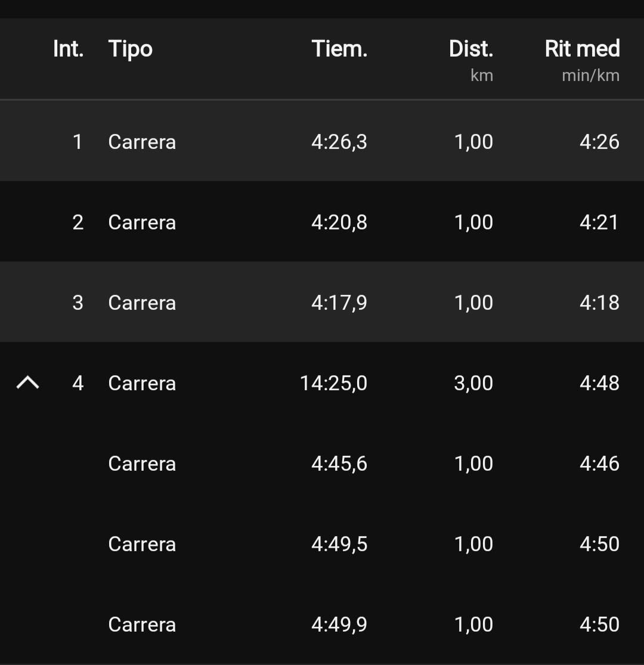Screen dimensions: 644x665
Task: Tap the Tipo column header
Action: (x=131, y=49)
